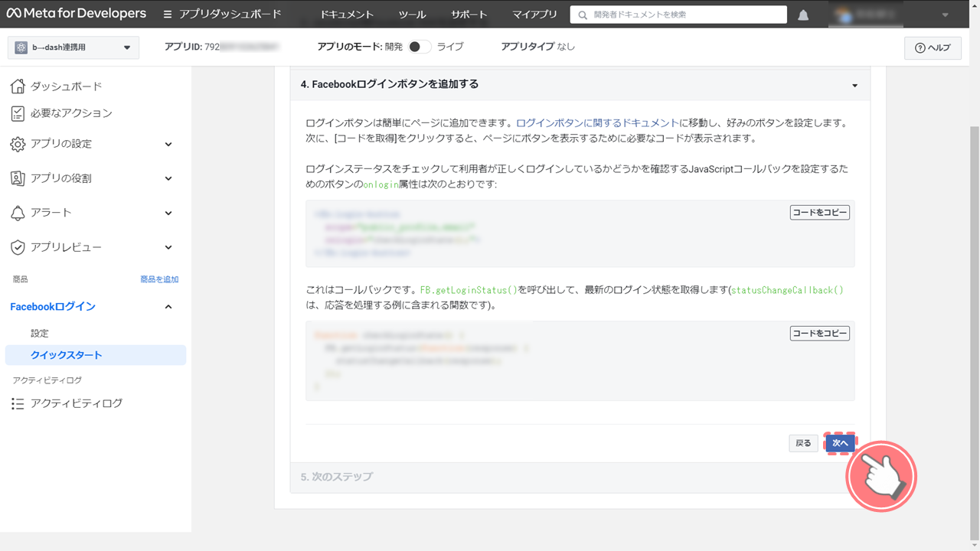Click the 必要なアクション checklist icon
The width and height of the screenshot is (980, 551).
tap(18, 113)
